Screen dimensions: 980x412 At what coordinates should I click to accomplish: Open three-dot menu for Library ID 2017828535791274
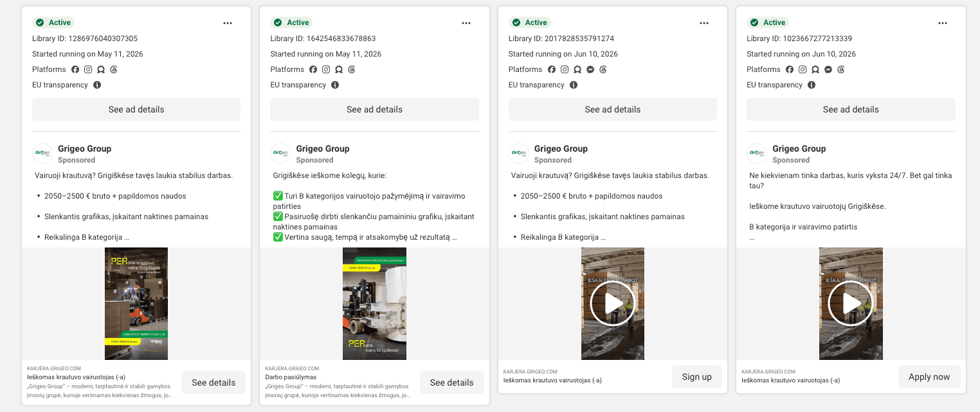coord(704,23)
